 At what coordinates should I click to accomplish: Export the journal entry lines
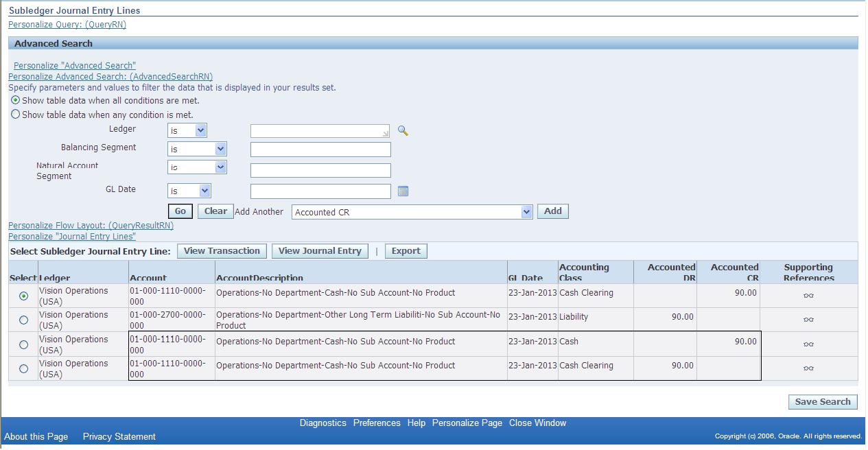click(x=406, y=250)
